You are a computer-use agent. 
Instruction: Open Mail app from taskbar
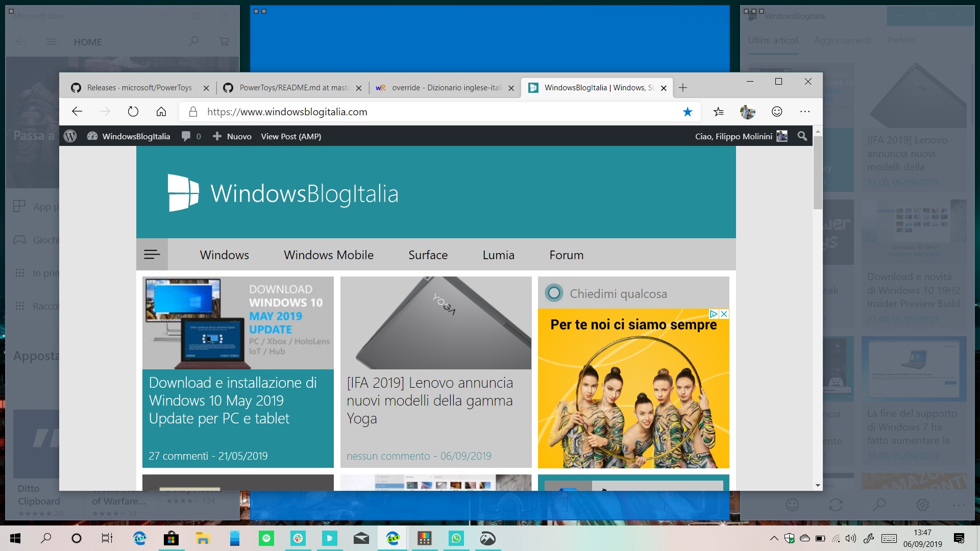tap(361, 538)
